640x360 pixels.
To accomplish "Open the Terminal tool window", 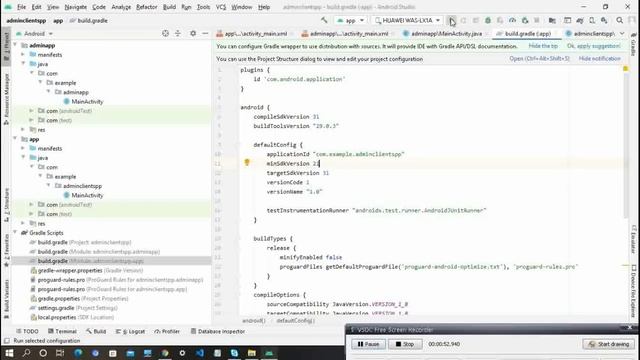I will [62, 331].
